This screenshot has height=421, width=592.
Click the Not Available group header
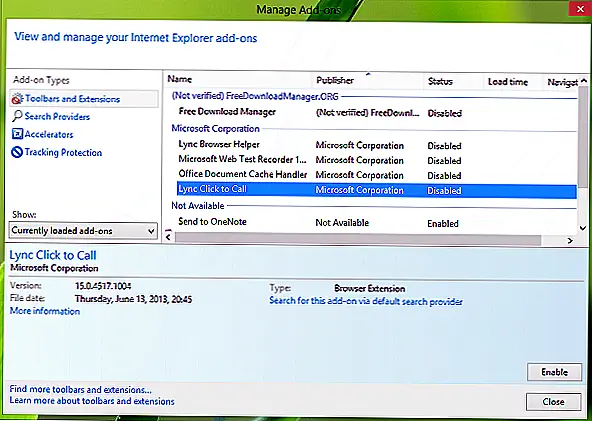[198, 206]
